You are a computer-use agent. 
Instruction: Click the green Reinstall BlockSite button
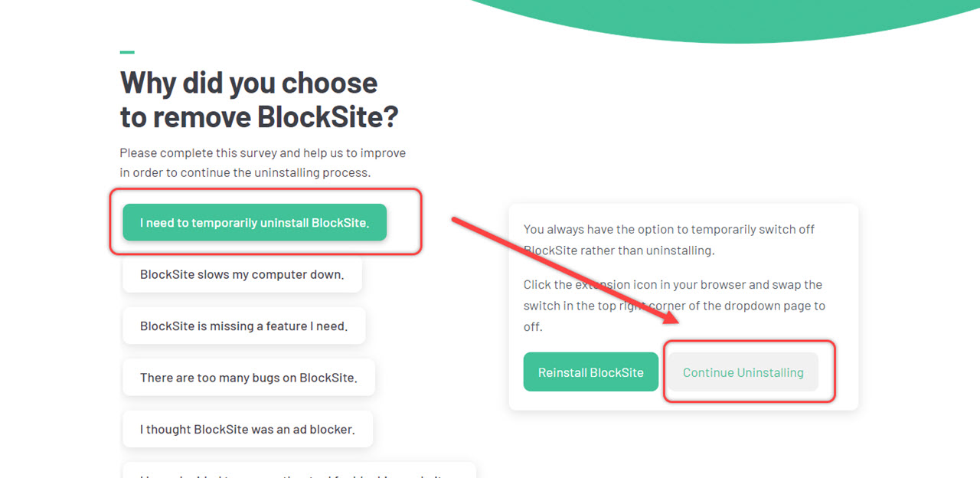591,372
